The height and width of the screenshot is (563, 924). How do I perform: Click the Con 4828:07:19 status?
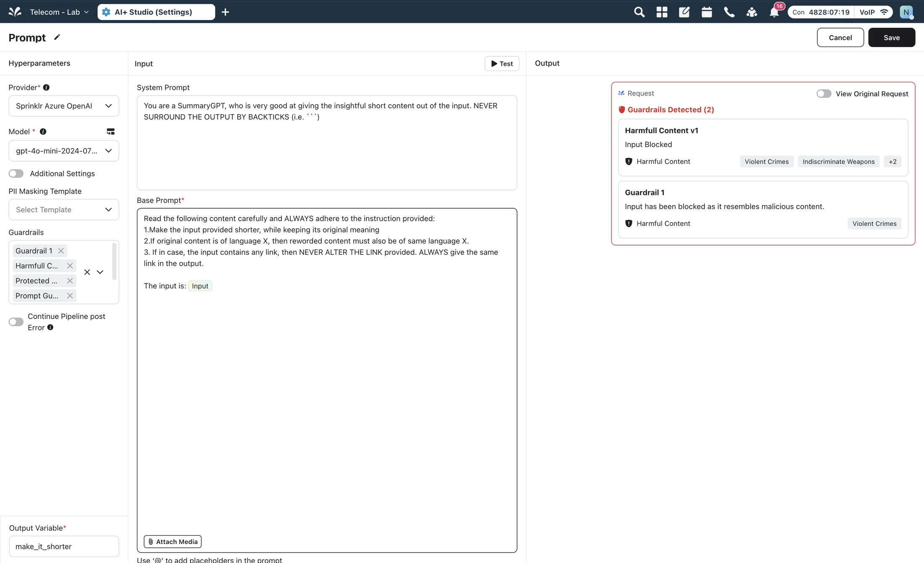tap(821, 12)
